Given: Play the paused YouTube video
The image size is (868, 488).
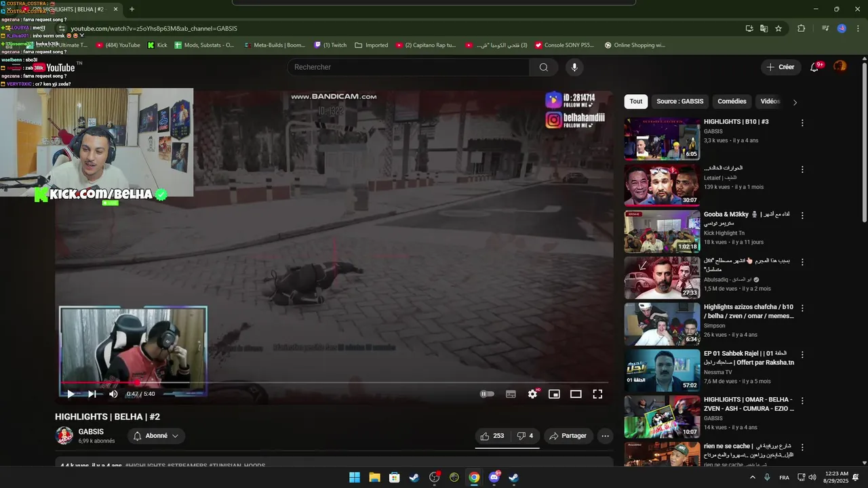Looking at the screenshot, I should point(70,394).
